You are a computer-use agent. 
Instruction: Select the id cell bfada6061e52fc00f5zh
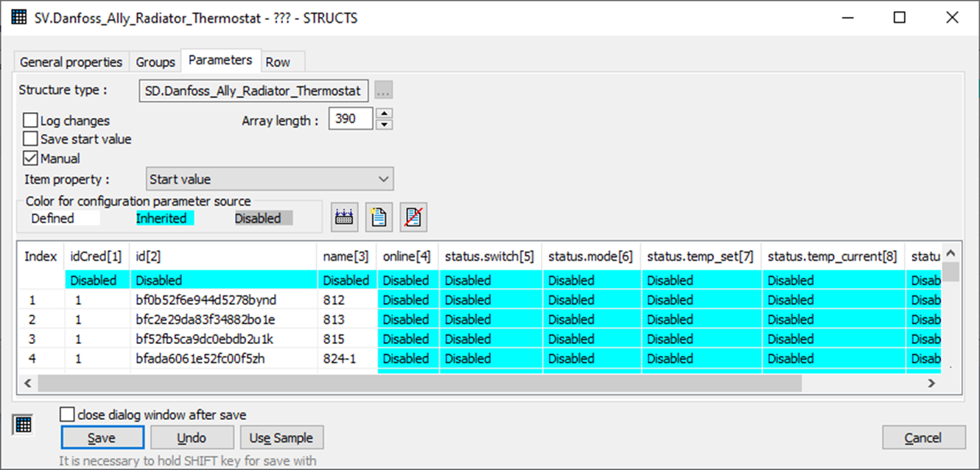pyautogui.click(x=224, y=359)
